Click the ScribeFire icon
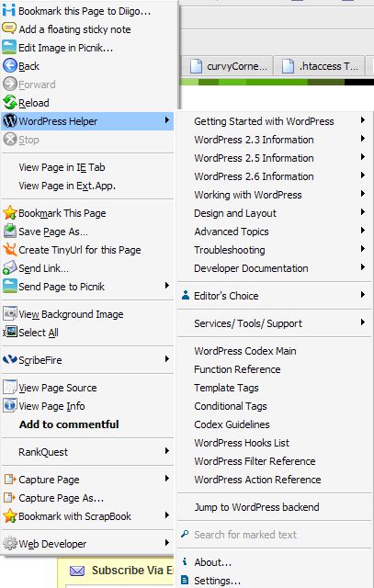The width and height of the screenshot is (374, 588). point(10,359)
